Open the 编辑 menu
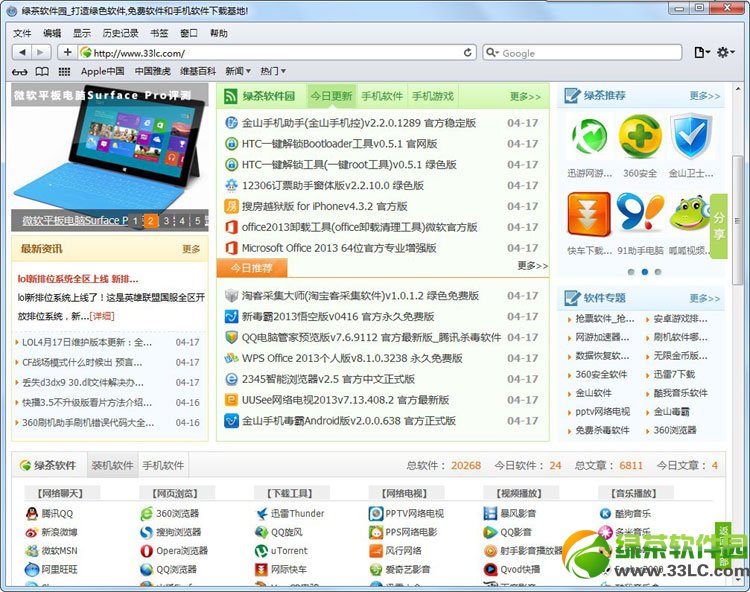Viewport: 750px width, 592px height. pyautogui.click(x=52, y=33)
